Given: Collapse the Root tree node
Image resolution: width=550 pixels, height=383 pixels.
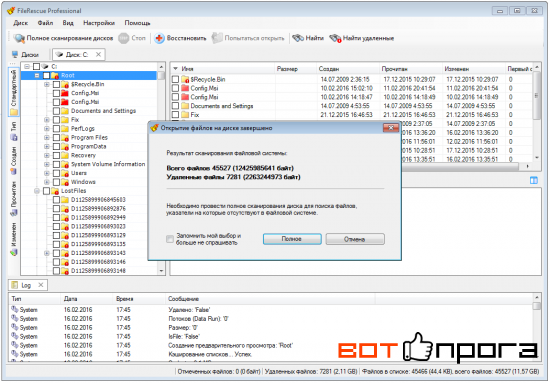Looking at the screenshot, I should click(x=37, y=75).
